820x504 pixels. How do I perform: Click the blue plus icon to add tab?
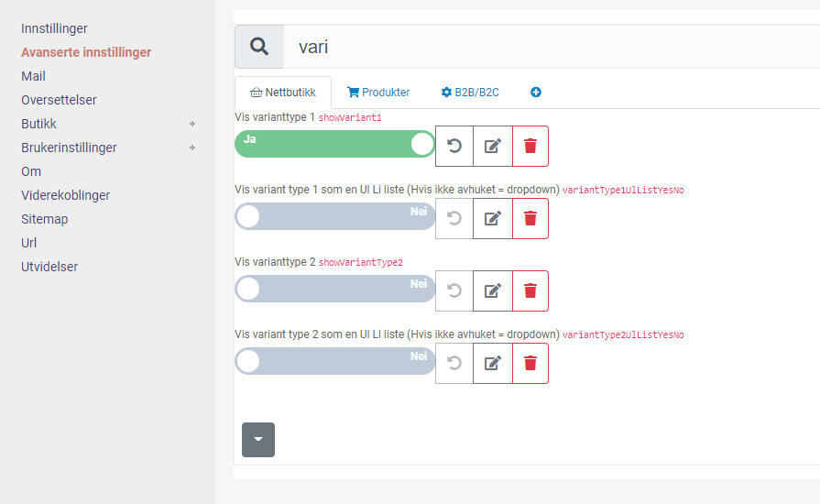click(x=535, y=93)
